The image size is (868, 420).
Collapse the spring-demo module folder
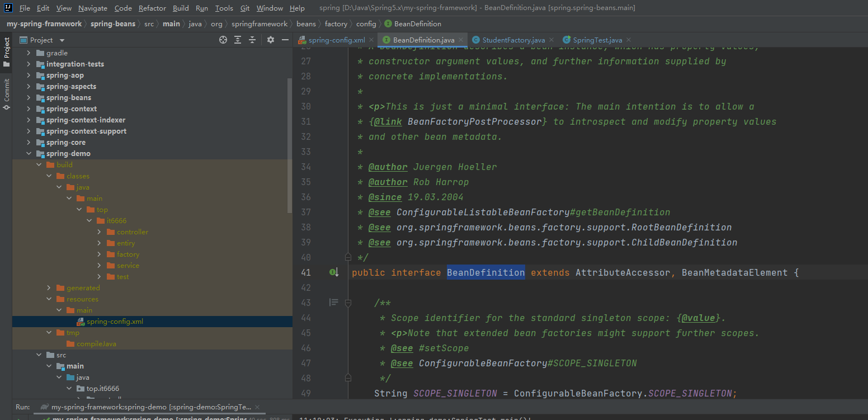pos(29,154)
